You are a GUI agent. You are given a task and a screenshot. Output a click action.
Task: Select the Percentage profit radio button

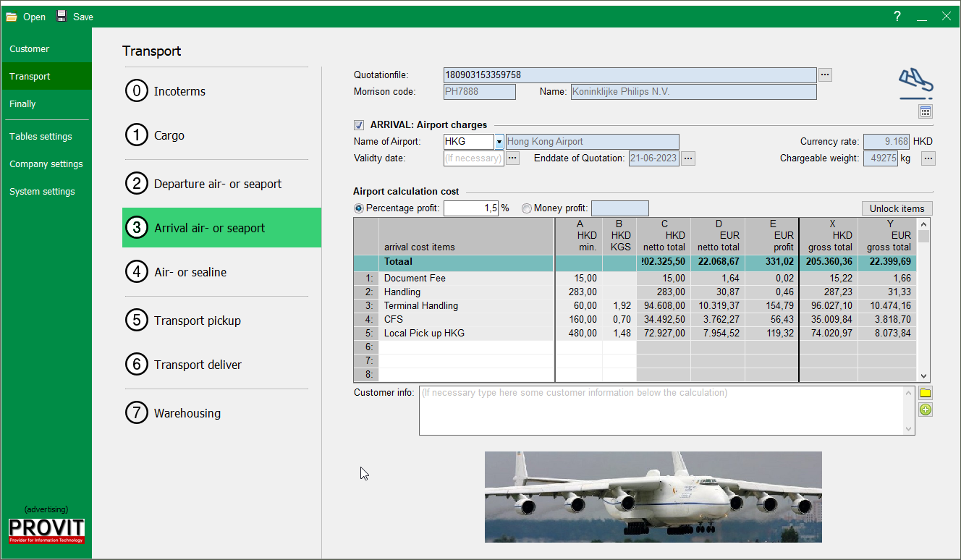(359, 208)
